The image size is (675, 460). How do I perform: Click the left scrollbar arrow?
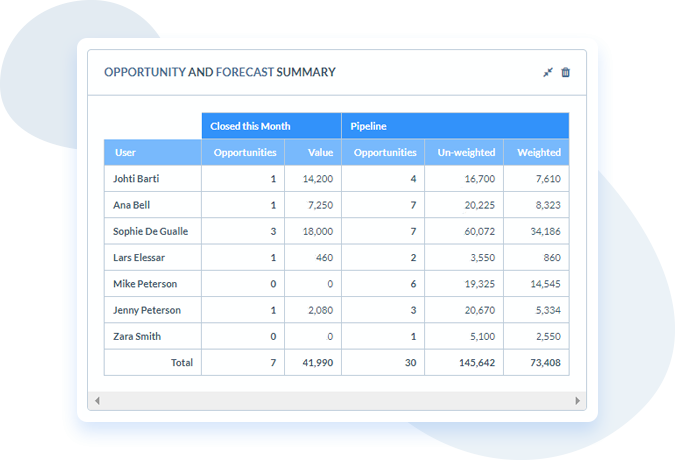[x=97, y=401]
